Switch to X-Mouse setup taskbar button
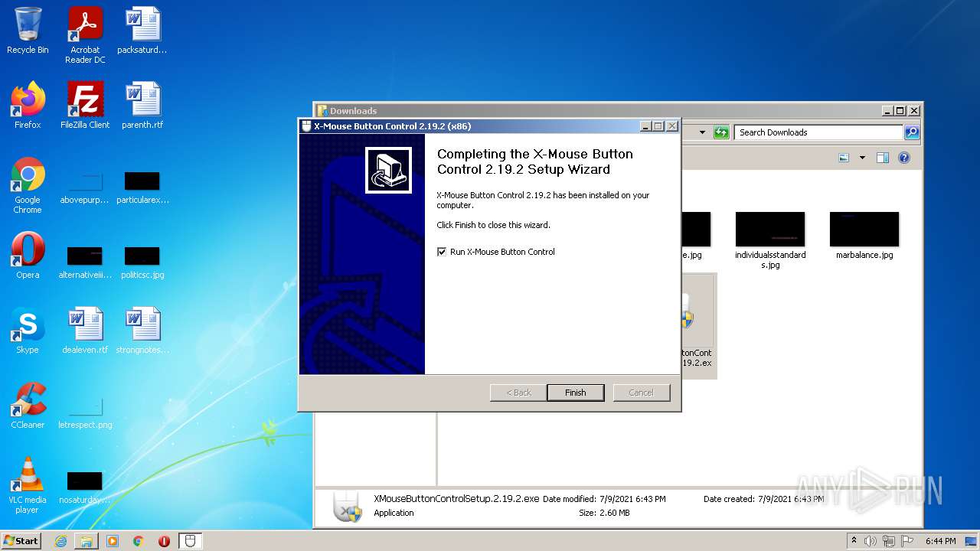Screen dimensions: 980x551 point(191,541)
